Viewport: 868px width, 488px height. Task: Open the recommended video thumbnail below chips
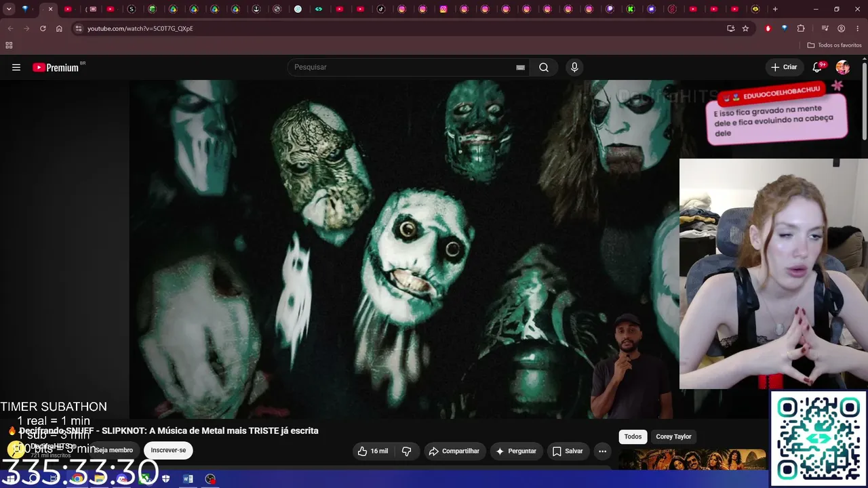coord(692,459)
